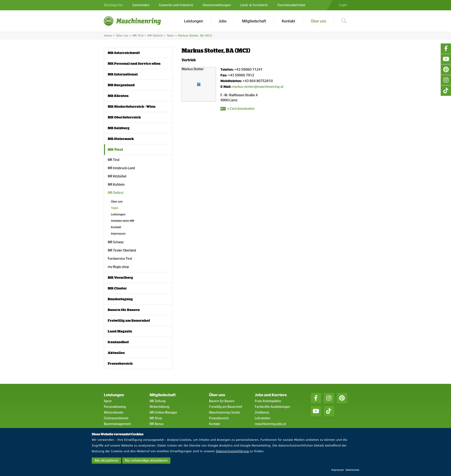Click the Login link
This screenshot has height=476, width=451.
pyautogui.click(x=343, y=5)
